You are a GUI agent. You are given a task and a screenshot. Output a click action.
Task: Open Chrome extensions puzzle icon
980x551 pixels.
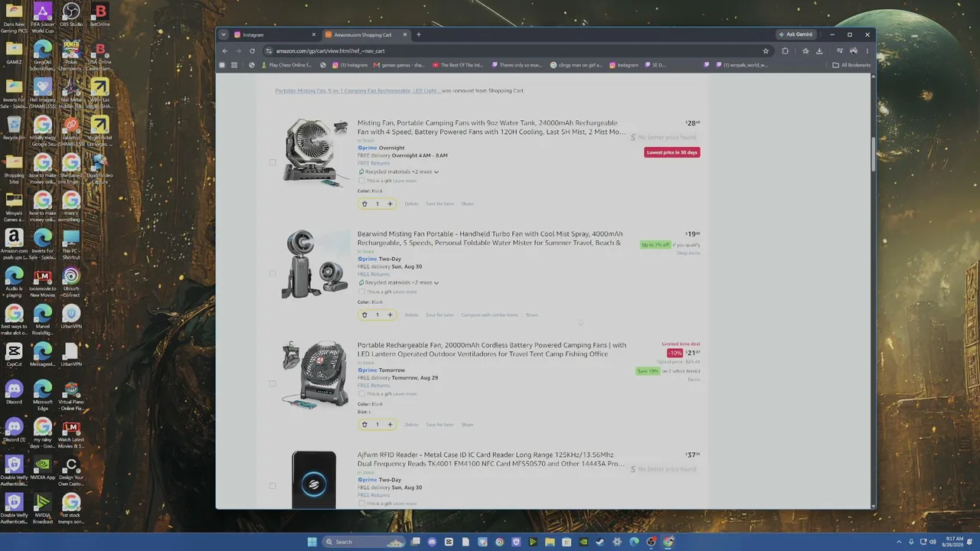click(785, 51)
